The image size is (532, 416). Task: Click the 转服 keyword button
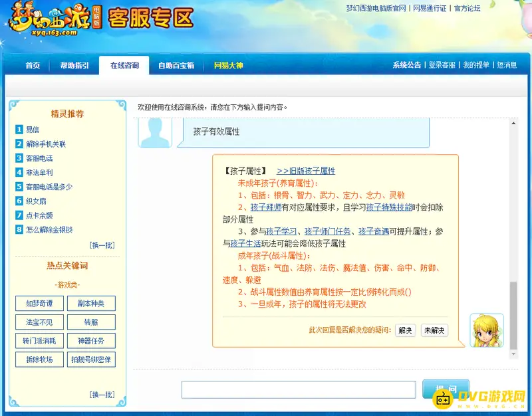[x=91, y=322]
